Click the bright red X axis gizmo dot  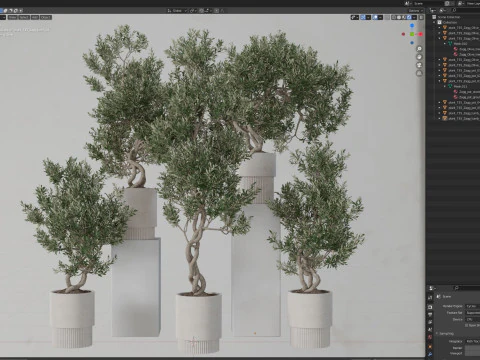coord(420,34)
